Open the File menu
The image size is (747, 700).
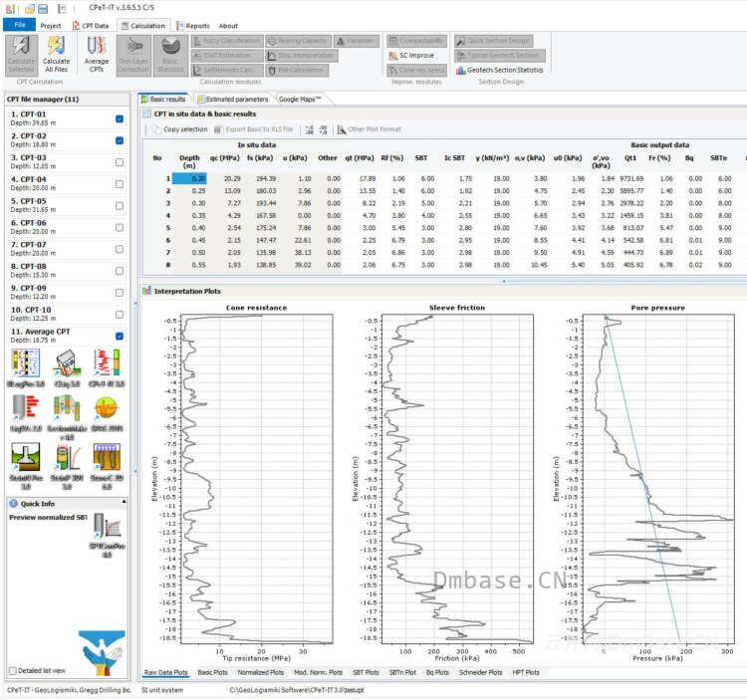20,25
